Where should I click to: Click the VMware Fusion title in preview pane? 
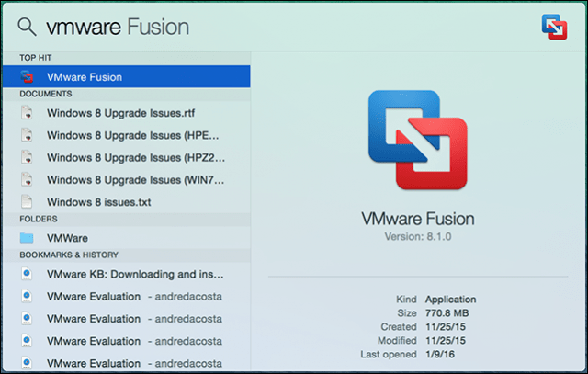click(x=418, y=219)
